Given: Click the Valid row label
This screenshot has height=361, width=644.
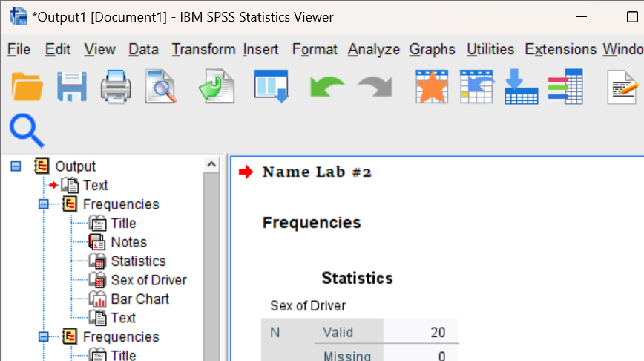Looking at the screenshot, I should (x=338, y=332).
